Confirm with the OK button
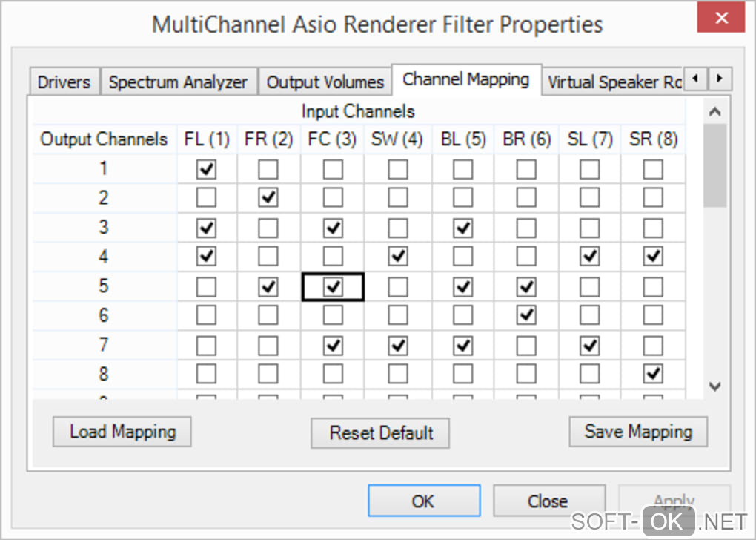 click(424, 501)
